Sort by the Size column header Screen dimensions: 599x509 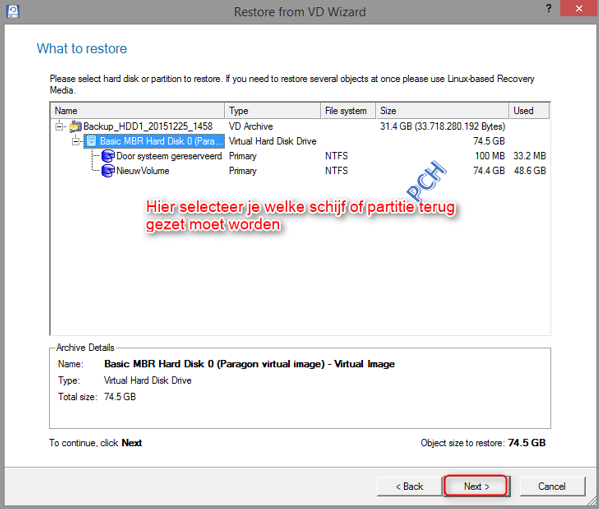[442, 111]
